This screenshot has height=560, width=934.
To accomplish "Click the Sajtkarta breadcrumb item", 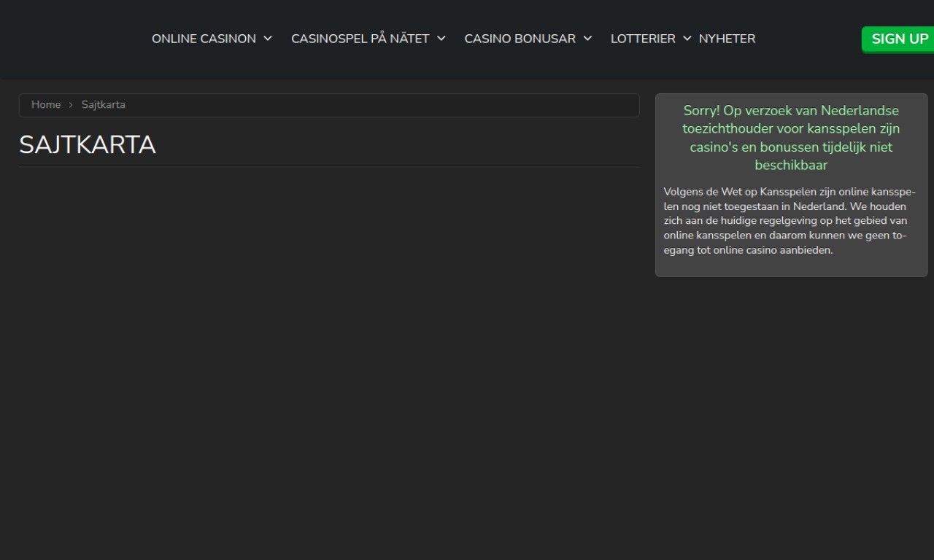I will pyautogui.click(x=103, y=105).
